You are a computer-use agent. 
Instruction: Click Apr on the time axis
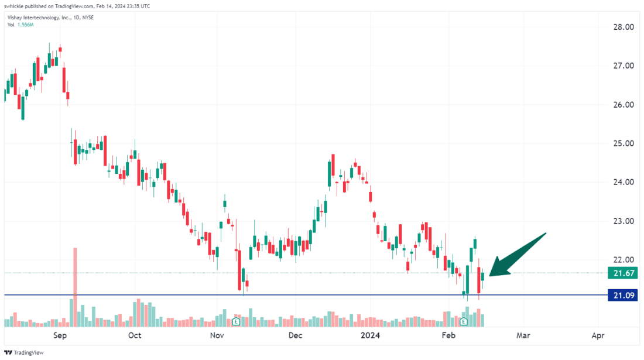pos(598,335)
